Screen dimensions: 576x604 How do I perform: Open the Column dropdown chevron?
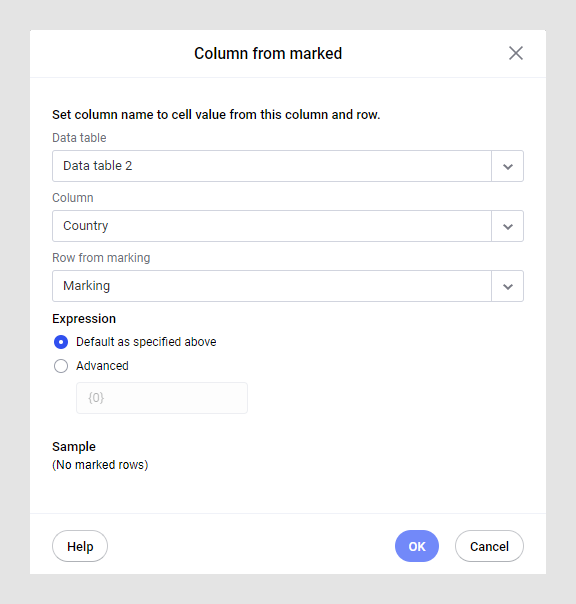(507, 226)
